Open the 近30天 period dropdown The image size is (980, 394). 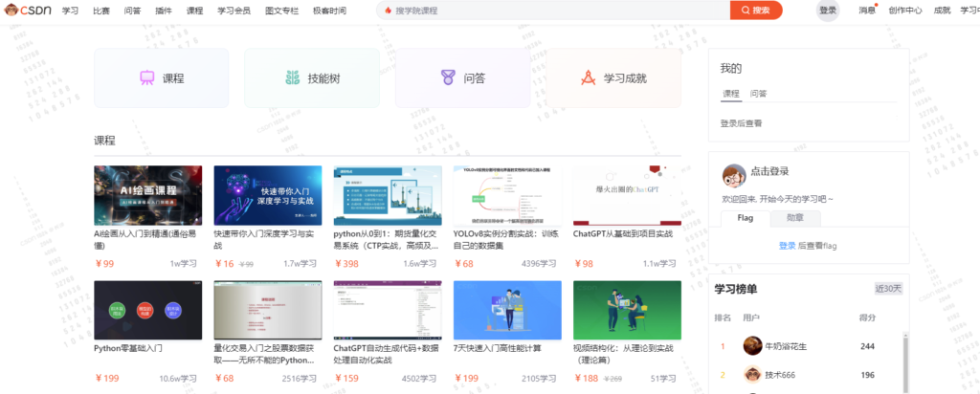[x=888, y=289]
